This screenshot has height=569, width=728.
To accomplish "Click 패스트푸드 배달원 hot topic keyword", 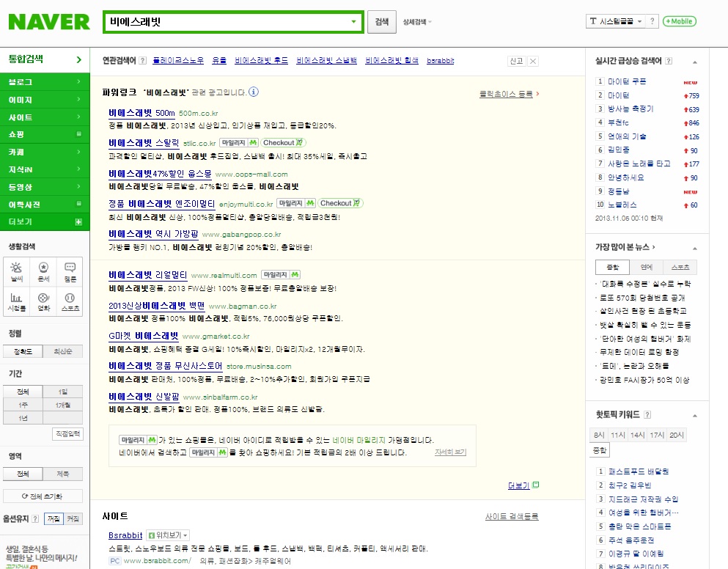I will click(x=639, y=471).
